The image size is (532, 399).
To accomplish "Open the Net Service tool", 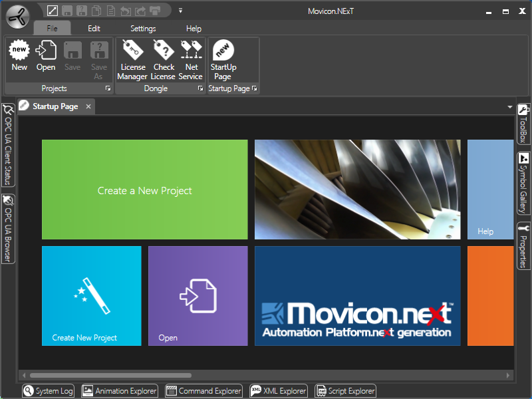I will click(x=191, y=60).
